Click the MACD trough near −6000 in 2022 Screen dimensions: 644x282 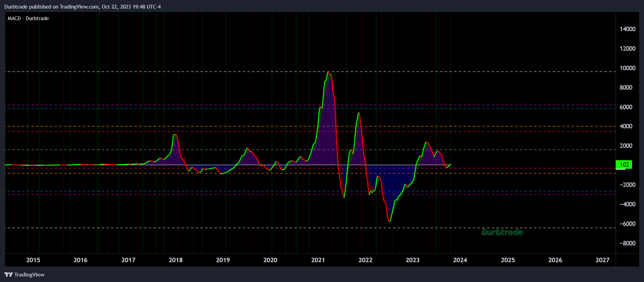pos(389,221)
